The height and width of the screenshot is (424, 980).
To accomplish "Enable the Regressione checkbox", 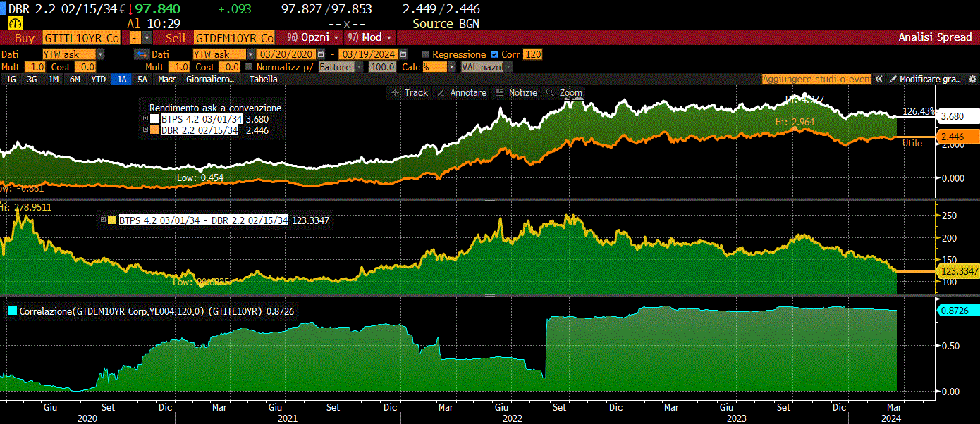I will pos(425,54).
